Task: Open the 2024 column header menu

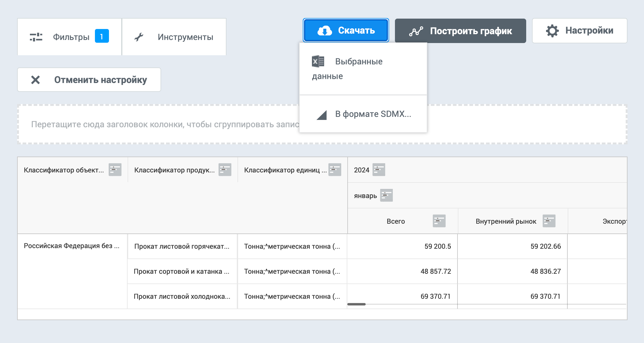Action: click(x=378, y=169)
